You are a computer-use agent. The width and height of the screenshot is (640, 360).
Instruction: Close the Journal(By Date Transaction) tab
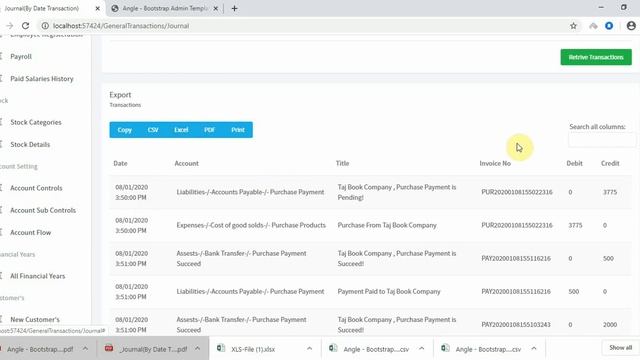click(x=97, y=8)
